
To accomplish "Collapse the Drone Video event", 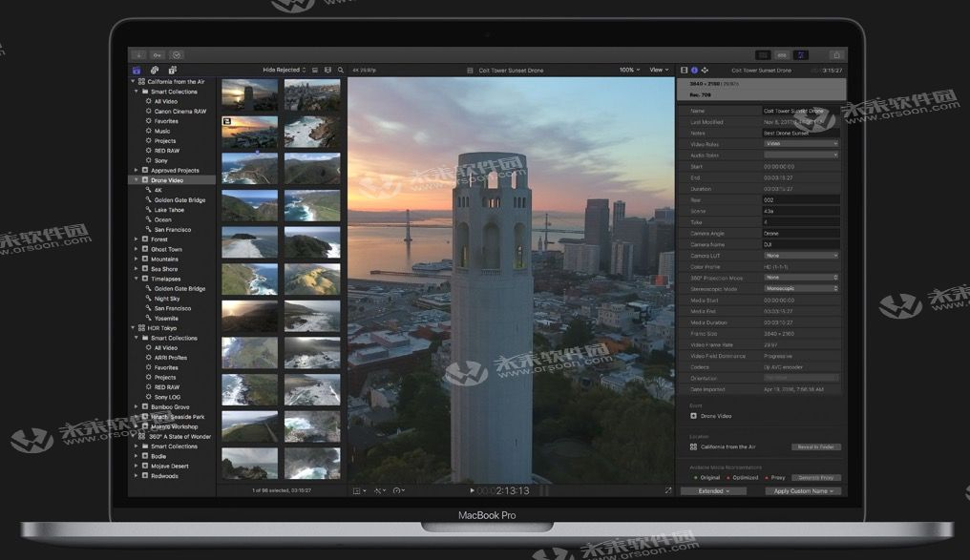I will click(x=137, y=180).
